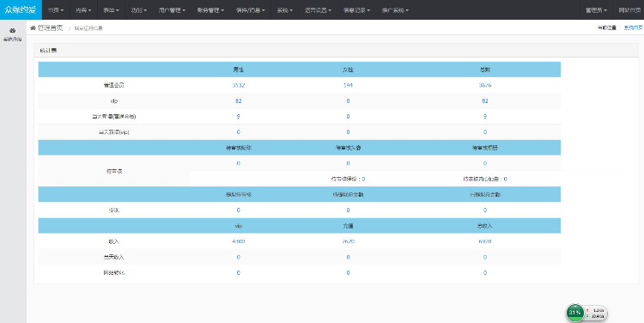The height and width of the screenshot is (323, 644).
Task: Open the 推广系统 menu
Action: [x=395, y=10]
